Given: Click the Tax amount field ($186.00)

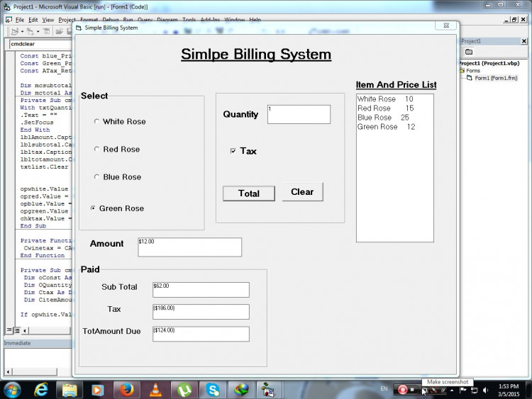Looking at the screenshot, I should (201, 312).
